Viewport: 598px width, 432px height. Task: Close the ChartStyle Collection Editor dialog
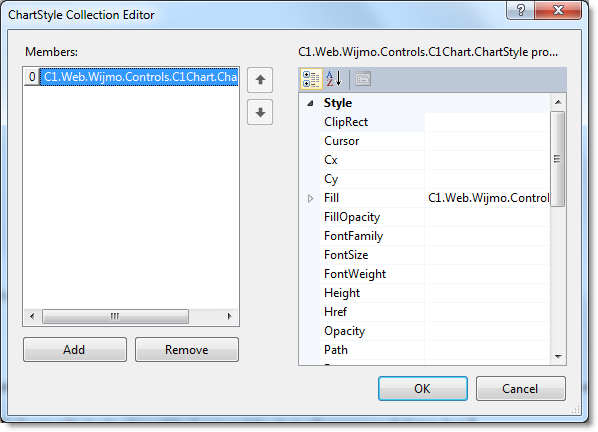pyautogui.click(x=558, y=10)
